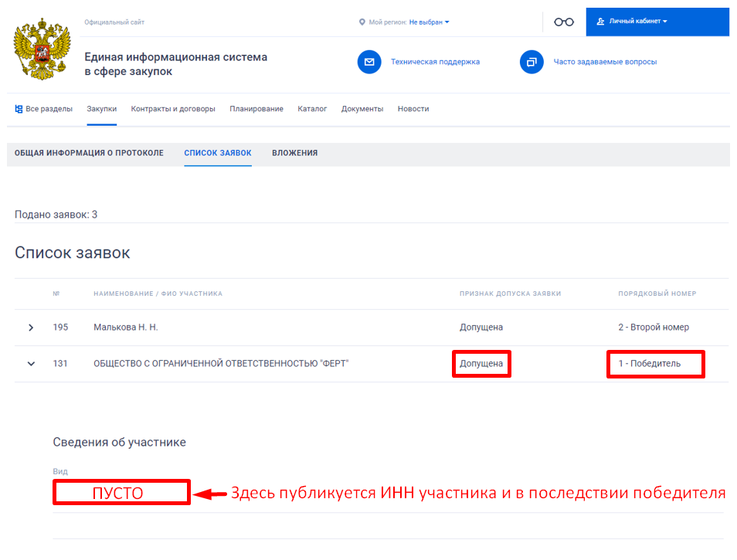The width and height of the screenshot is (737, 560).
Task: Click the FAQ windows icon
Action: [x=532, y=62]
